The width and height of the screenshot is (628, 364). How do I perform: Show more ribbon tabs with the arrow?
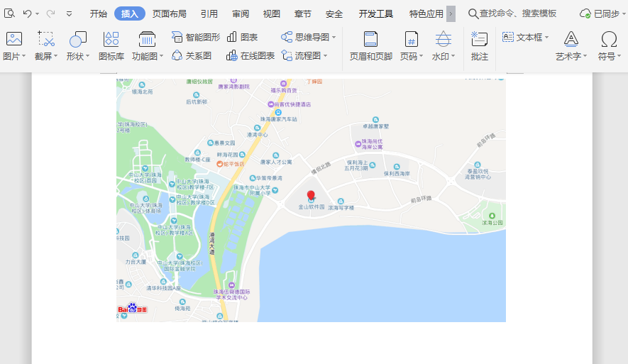(x=451, y=14)
